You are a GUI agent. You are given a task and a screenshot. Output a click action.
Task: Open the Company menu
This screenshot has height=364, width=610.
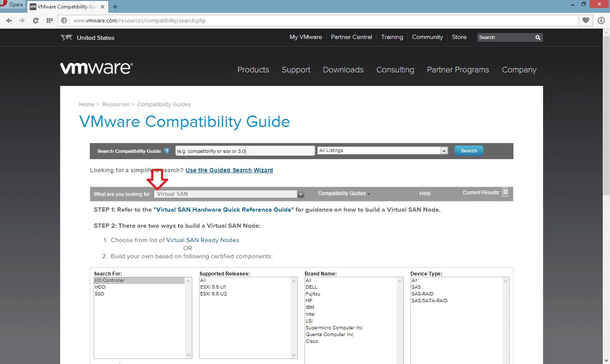coord(519,70)
